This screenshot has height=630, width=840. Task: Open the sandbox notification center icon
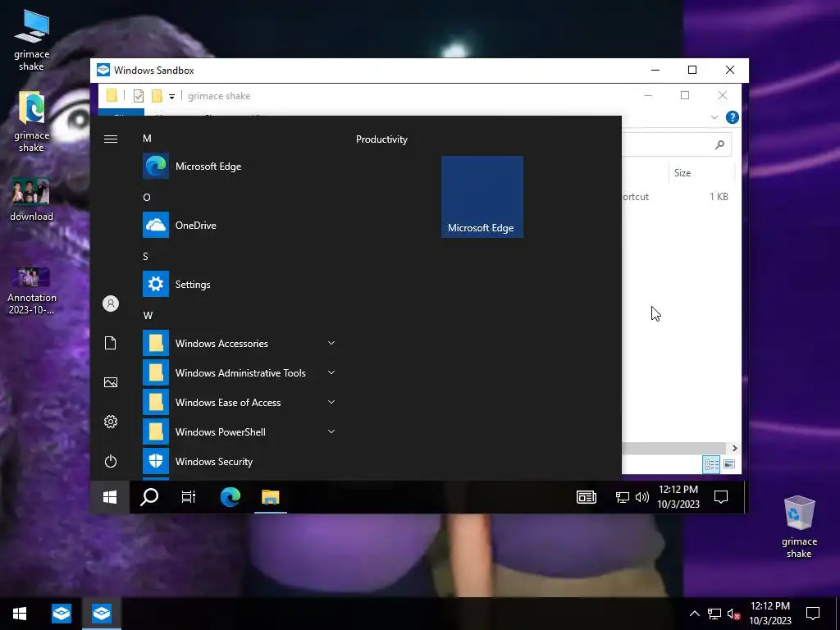[x=721, y=497]
